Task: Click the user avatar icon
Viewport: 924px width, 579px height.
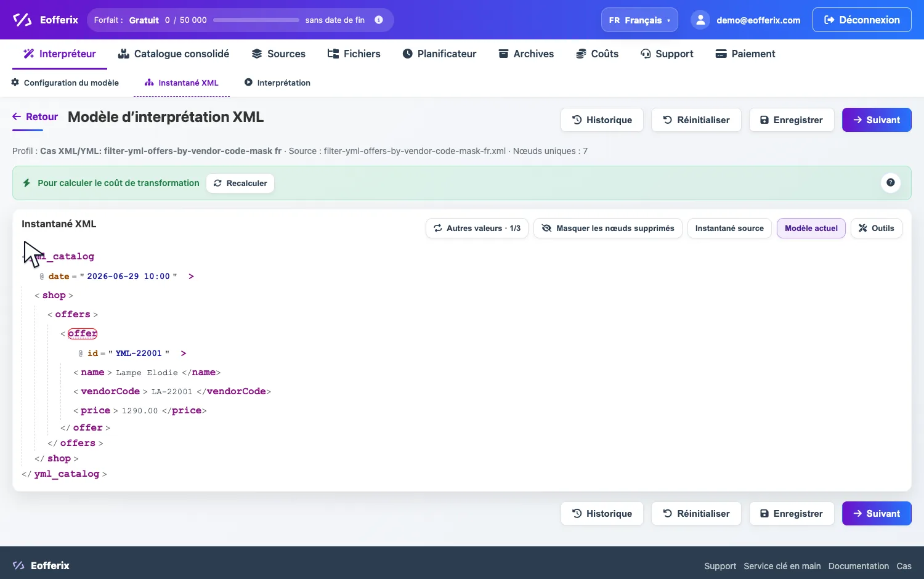Action: point(700,20)
